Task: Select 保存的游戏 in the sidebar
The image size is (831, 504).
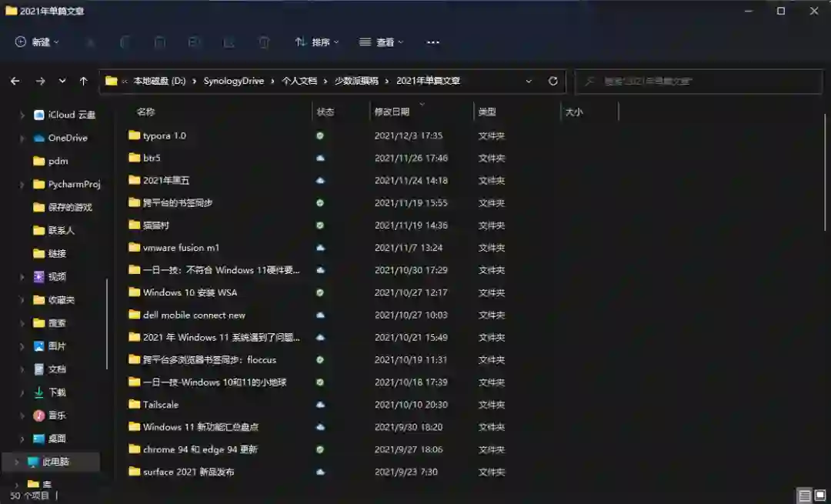Action: coord(63,207)
